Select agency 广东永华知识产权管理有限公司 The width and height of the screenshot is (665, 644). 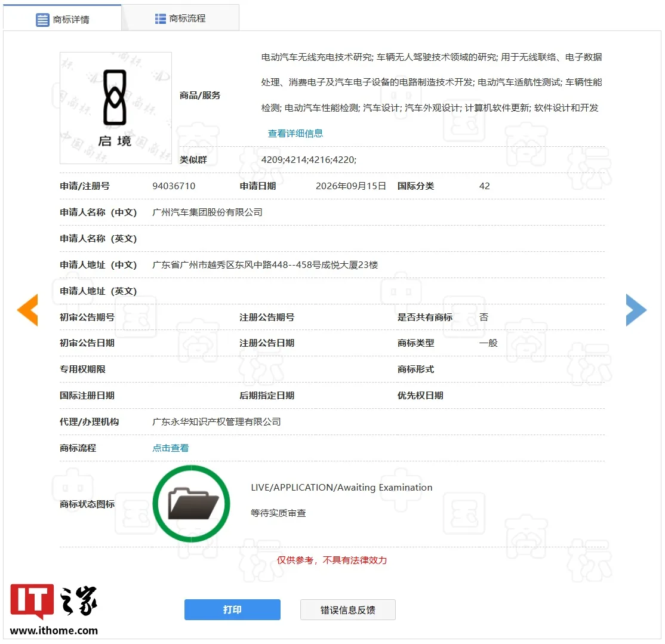tap(217, 422)
